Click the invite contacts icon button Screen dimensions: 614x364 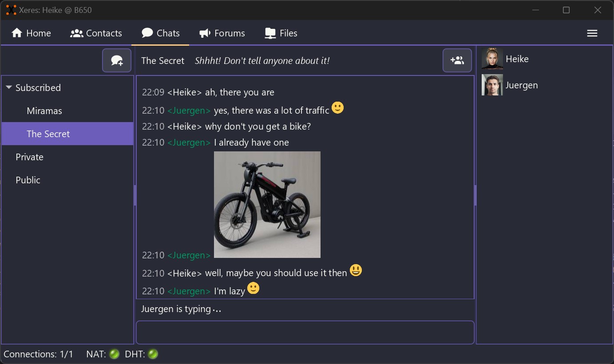pyautogui.click(x=457, y=60)
